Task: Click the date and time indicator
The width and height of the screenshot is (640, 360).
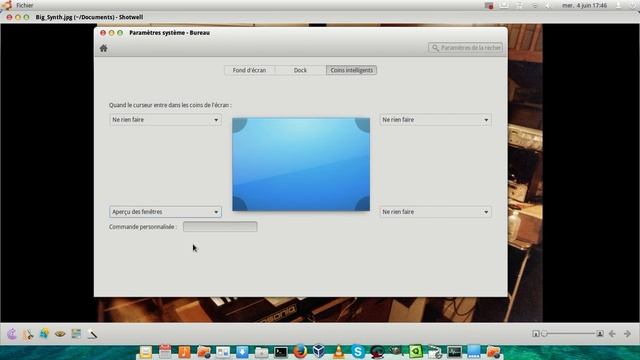Action: click(584, 5)
